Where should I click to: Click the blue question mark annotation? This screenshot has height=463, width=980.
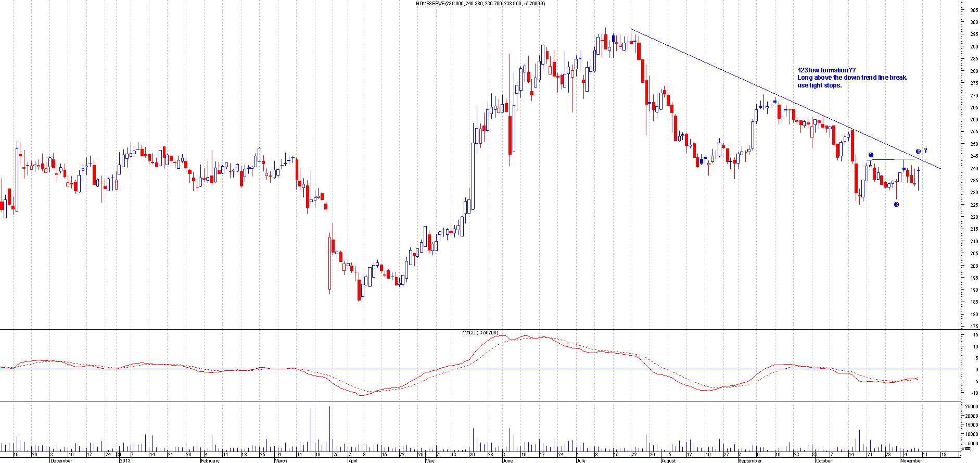926,151
